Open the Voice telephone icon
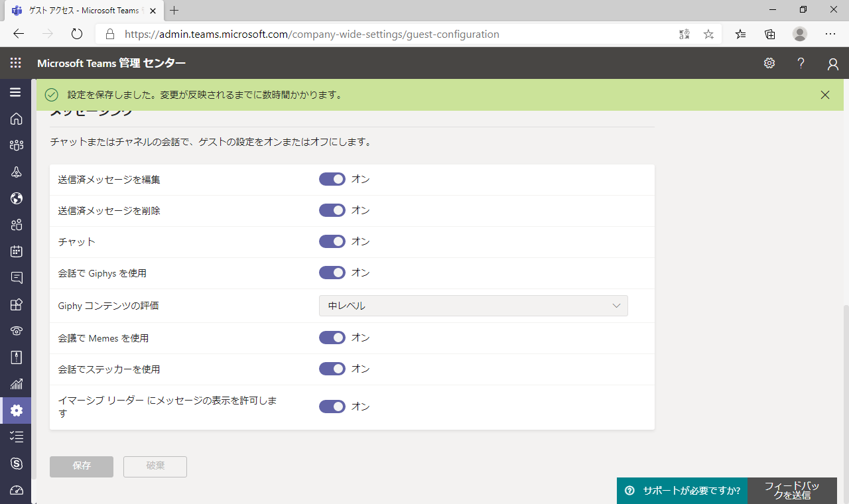849x504 pixels. 17,331
